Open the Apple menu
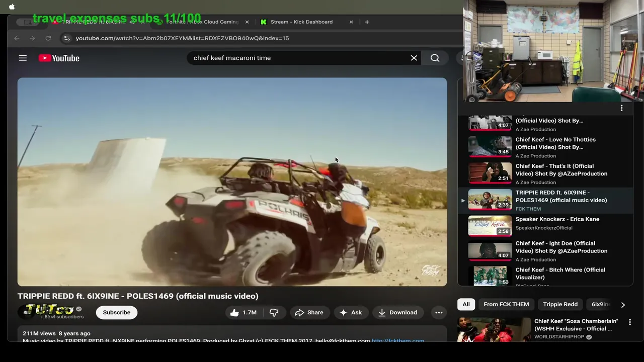This screenshot has height=362, width=644. (x=12, y=7)
